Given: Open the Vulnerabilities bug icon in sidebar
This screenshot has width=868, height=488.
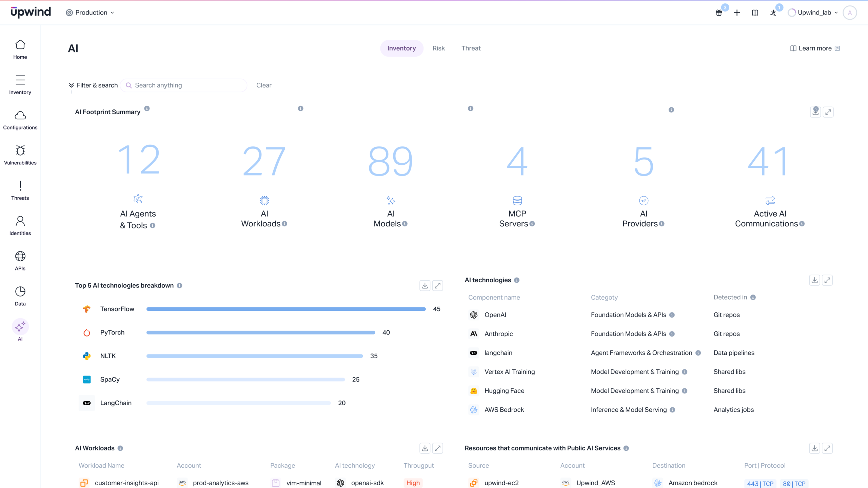Looking at the screenshot, I should click(20, 151).
